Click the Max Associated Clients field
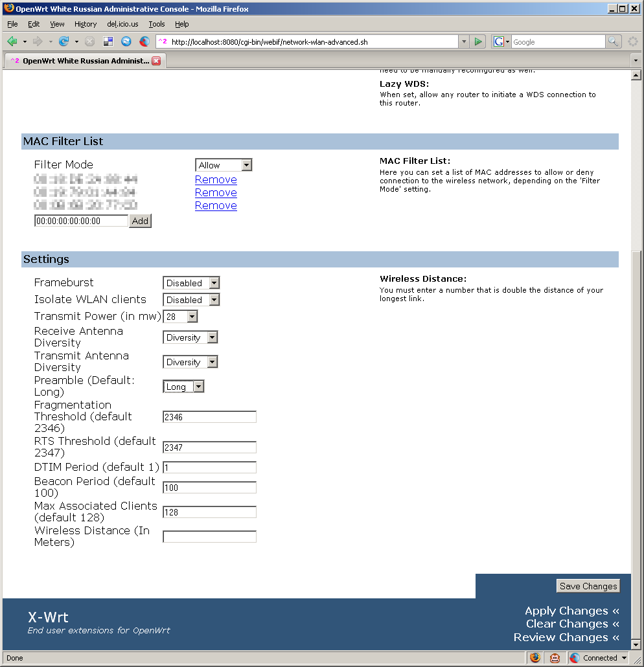The width and height of the screenshot is (644, 667). pyautogui.click(x=209, y=512)
